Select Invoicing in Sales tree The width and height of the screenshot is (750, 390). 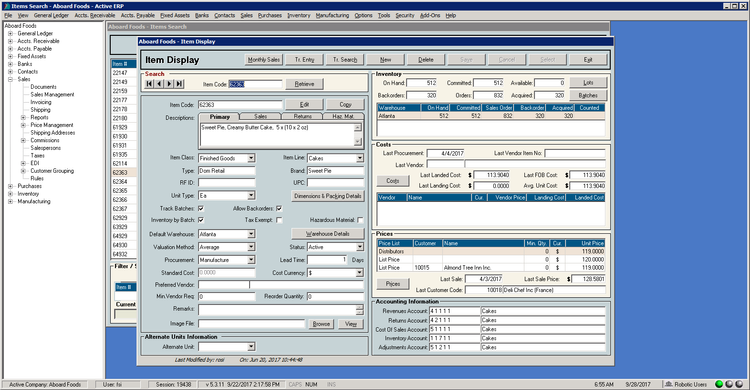click(x=41, y=102)
